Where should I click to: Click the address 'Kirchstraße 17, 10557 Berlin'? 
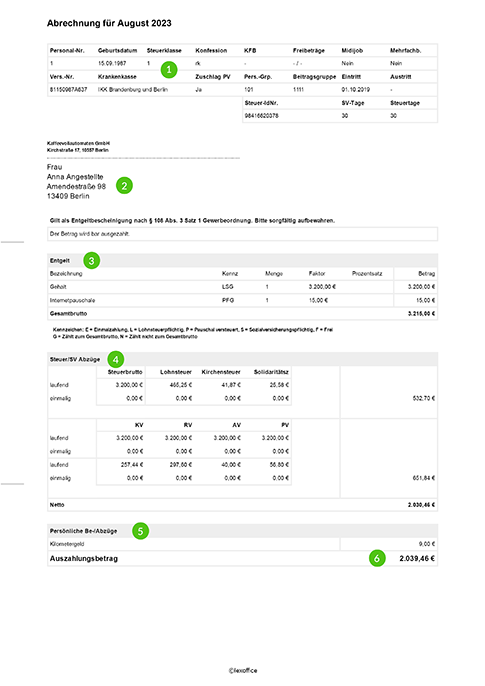(77, 150)
